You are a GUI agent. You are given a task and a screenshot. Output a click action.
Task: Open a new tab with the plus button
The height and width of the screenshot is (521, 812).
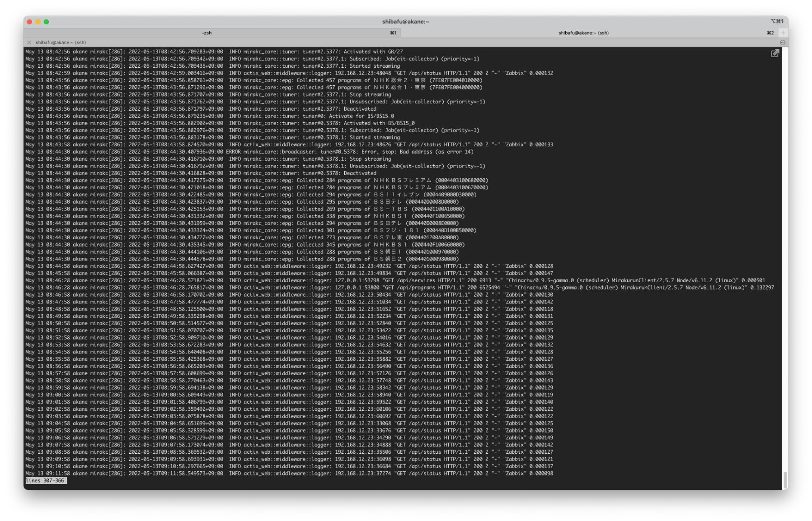(x=783, y=33)
